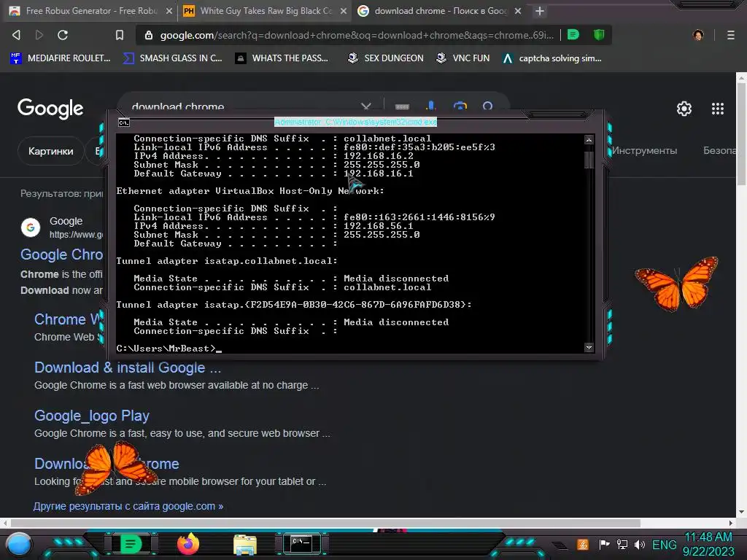
Task: Click the magnifier search icon
Action: click(x=487, y=106)
